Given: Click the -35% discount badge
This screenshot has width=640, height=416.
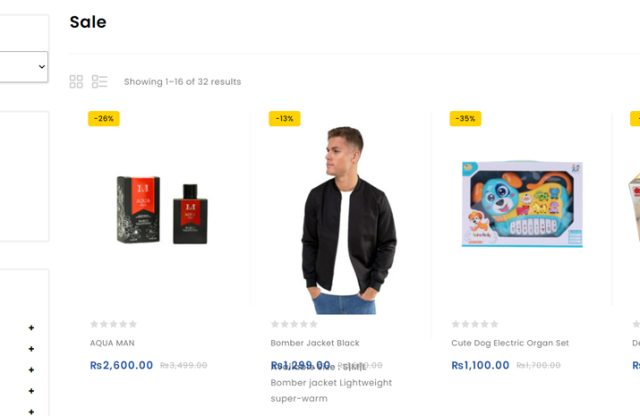Looking at the screenshot, I should (465, 119).
